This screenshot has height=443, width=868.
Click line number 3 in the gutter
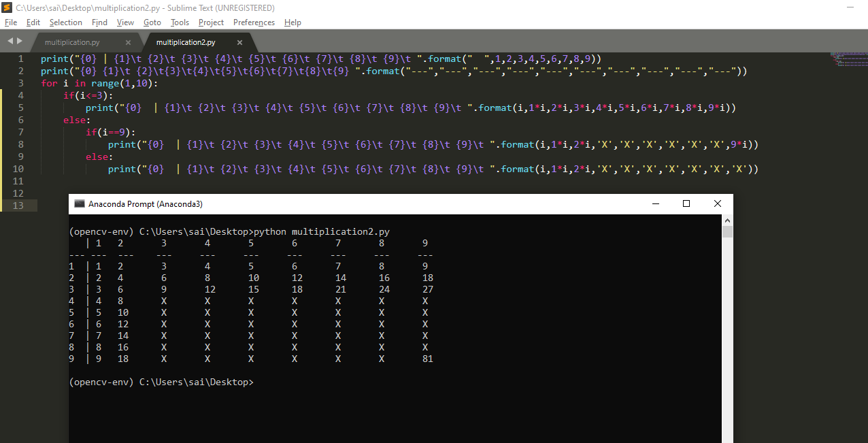(x=21, y=84)
